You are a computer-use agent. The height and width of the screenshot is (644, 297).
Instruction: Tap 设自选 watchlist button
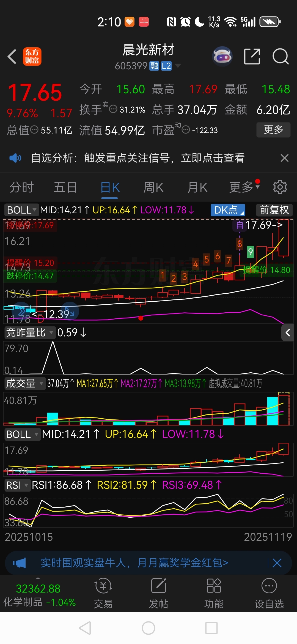tap(269, 593)
